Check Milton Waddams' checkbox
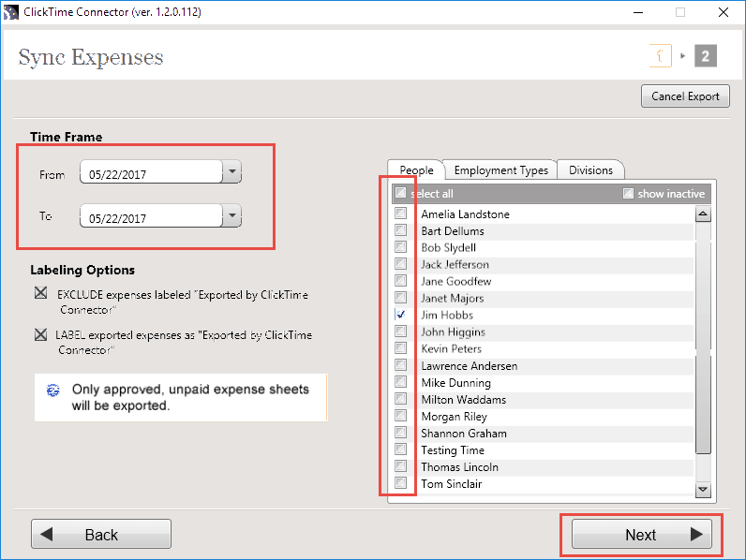This screenshot has width=746, height=560. tap(400, 398)
